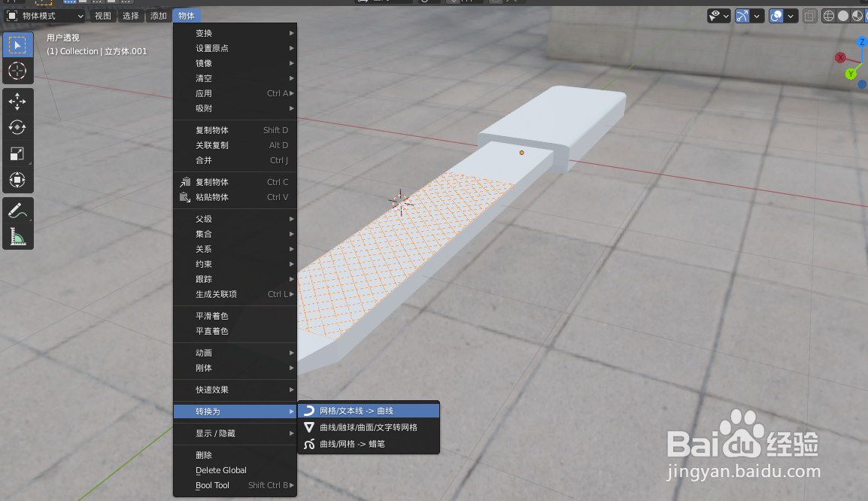Switch viewport to wireframe shading
Screen dimensions: 868x501
(829, 15)
